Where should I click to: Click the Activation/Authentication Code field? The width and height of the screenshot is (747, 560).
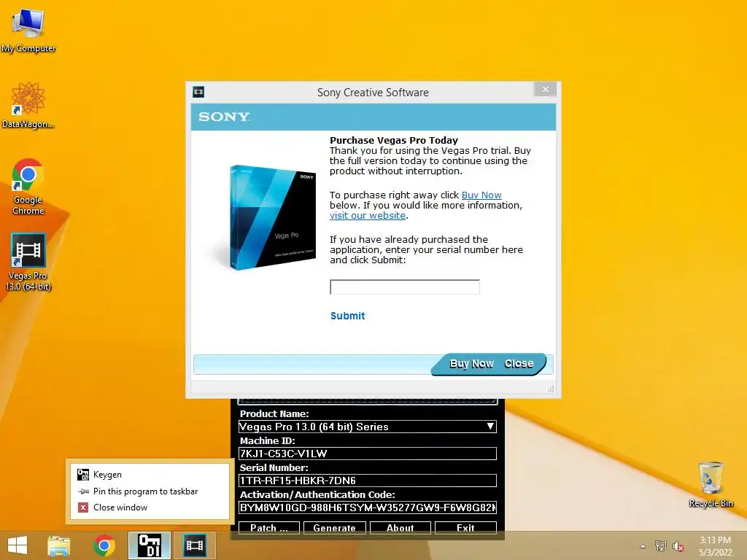tap(368, 507)
